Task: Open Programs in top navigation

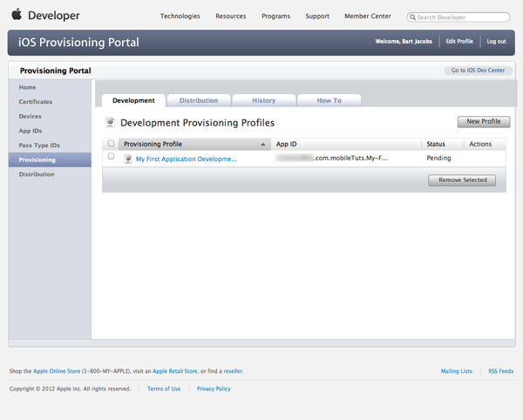Action: (275, 16)
